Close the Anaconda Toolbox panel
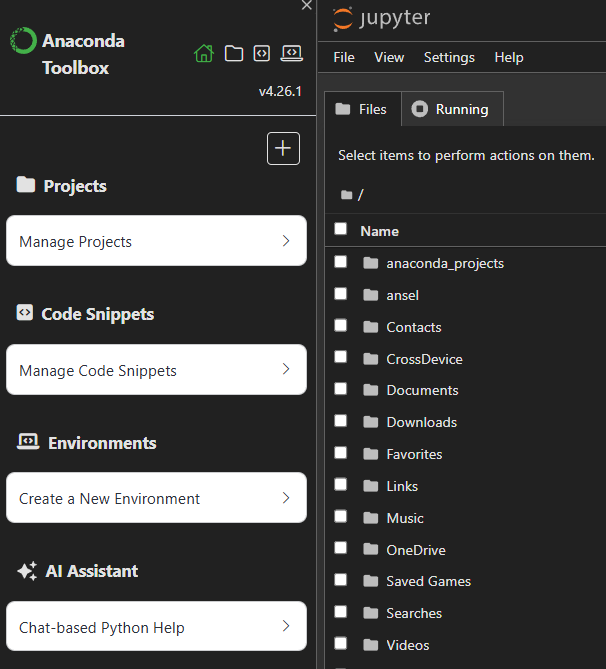606x669 pixels. [306, 5]
